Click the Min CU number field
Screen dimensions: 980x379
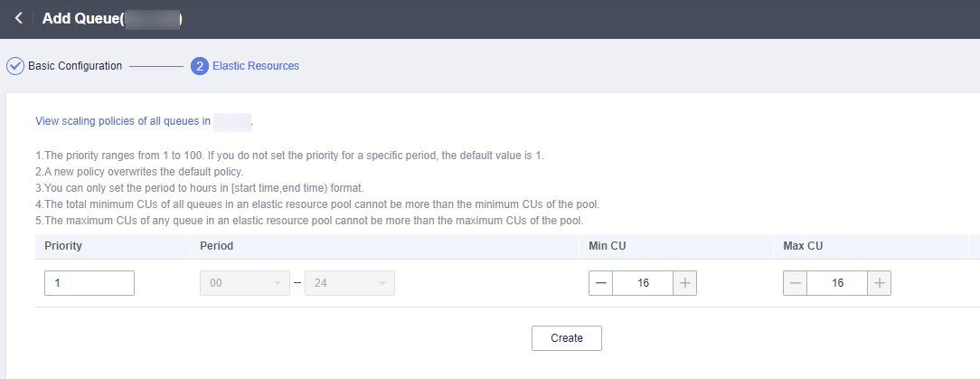point(643,283)
